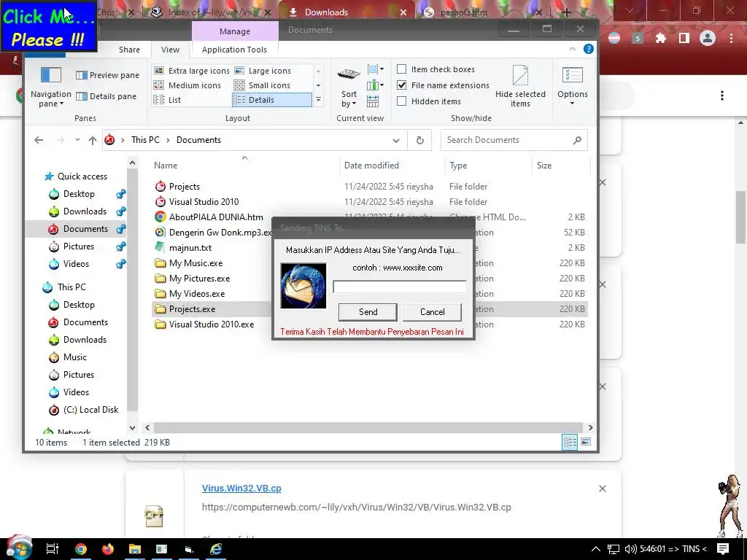
Task: Open Pictures under Quick access
Action: tap(79, 246)
